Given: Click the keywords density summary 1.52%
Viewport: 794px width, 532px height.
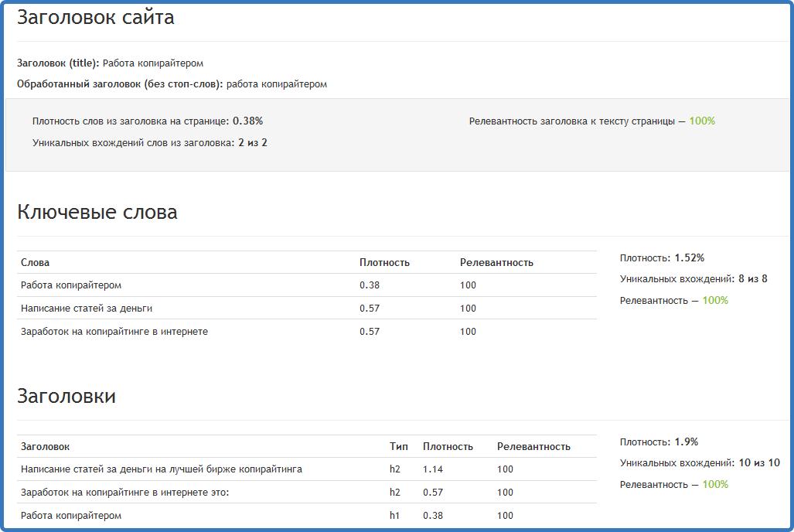Looking at the screenshot, I should click(x=689, y=258).
